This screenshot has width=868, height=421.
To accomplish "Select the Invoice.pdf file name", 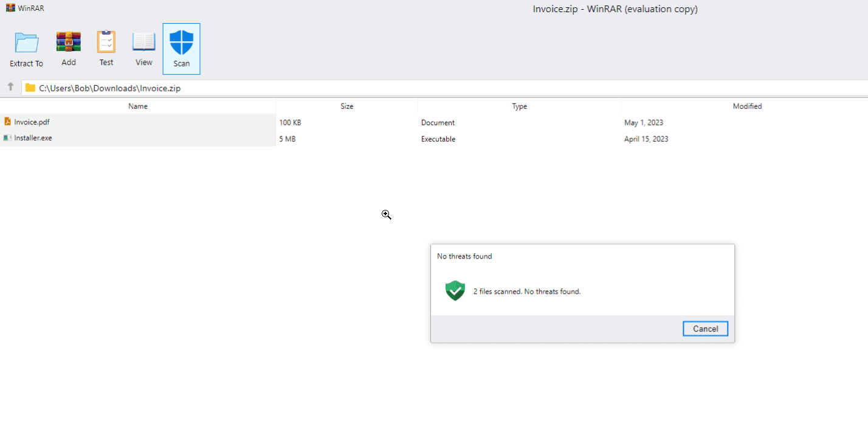I will (x=32, y=122).
